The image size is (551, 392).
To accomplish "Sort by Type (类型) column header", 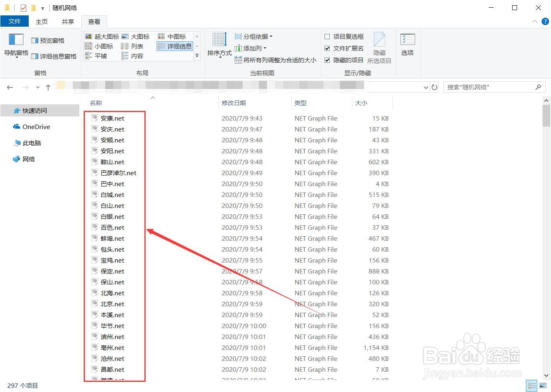I will 322,103.
